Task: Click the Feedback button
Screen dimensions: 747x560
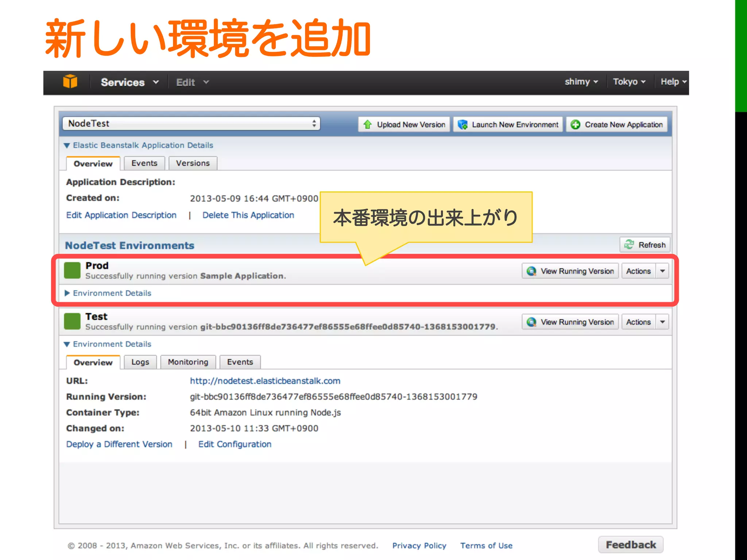Action: (630, 545)
